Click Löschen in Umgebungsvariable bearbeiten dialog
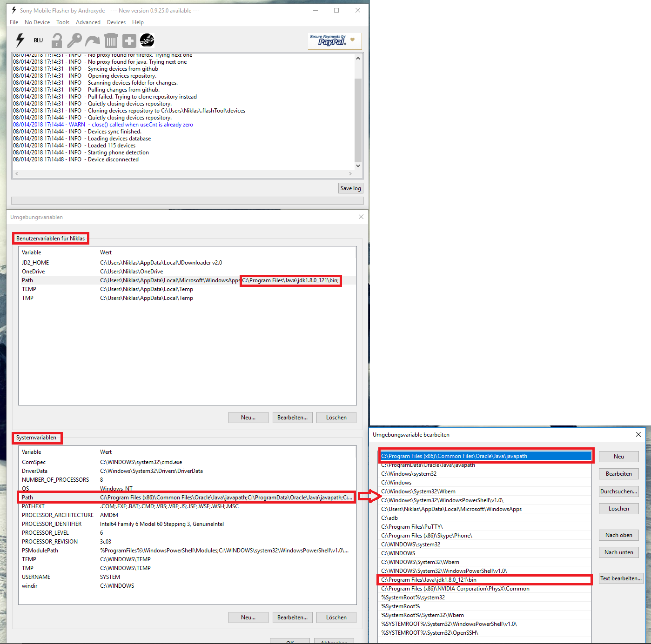This screenshot has height=644, width=651. point(618,509)
